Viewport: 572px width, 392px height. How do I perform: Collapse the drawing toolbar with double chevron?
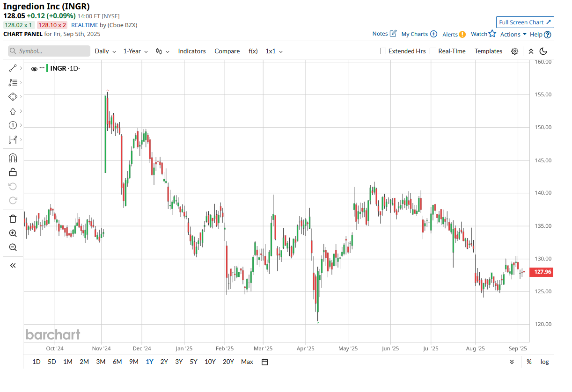(x=13, y=266)
